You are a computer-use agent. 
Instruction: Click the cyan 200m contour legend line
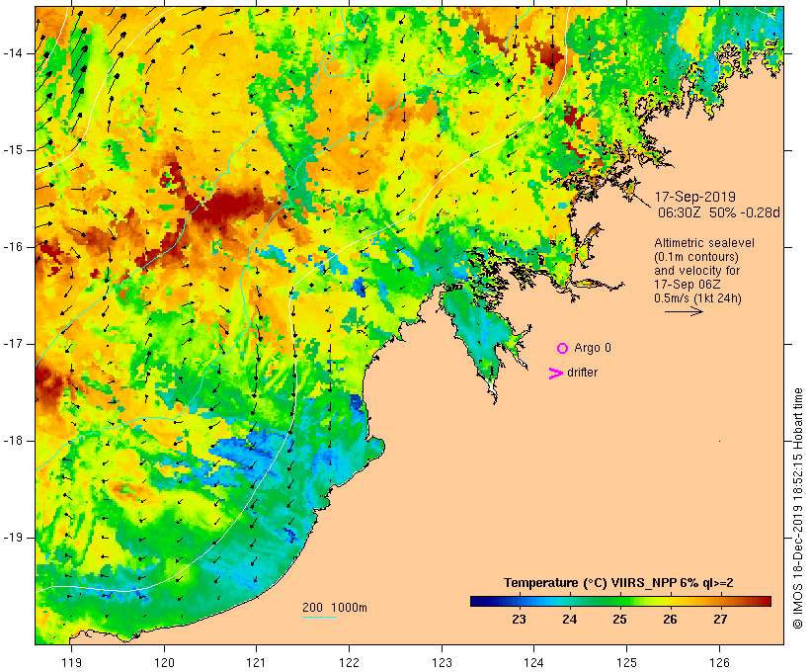click(319, 617)
